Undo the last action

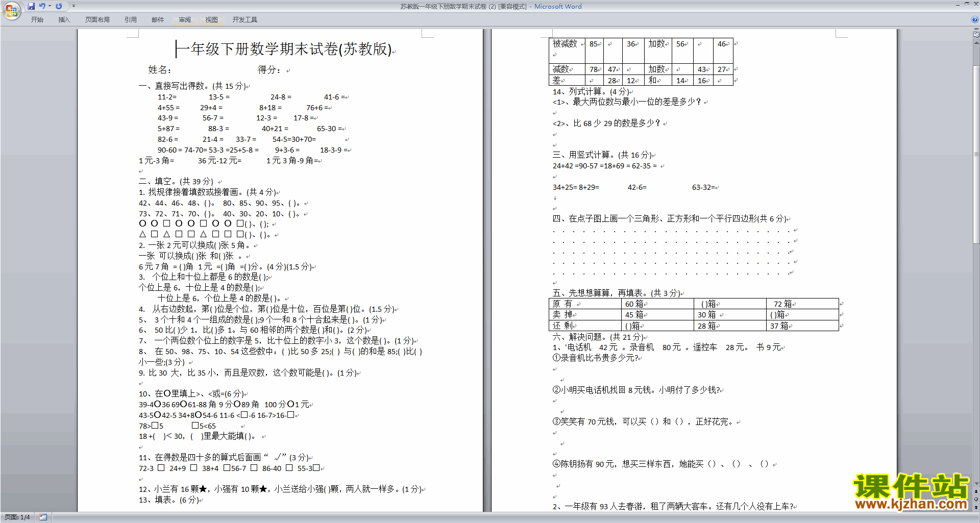click(x=42, y=6)
